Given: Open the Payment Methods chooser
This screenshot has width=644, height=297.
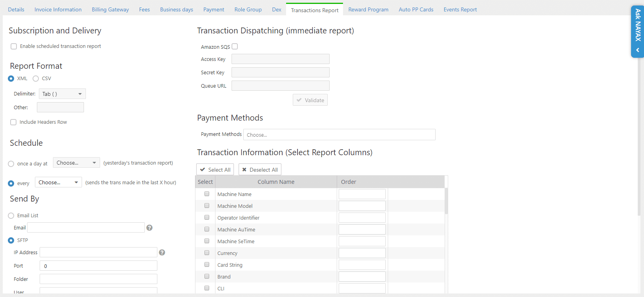Looking at the screenshot, I should pos(339,135).
